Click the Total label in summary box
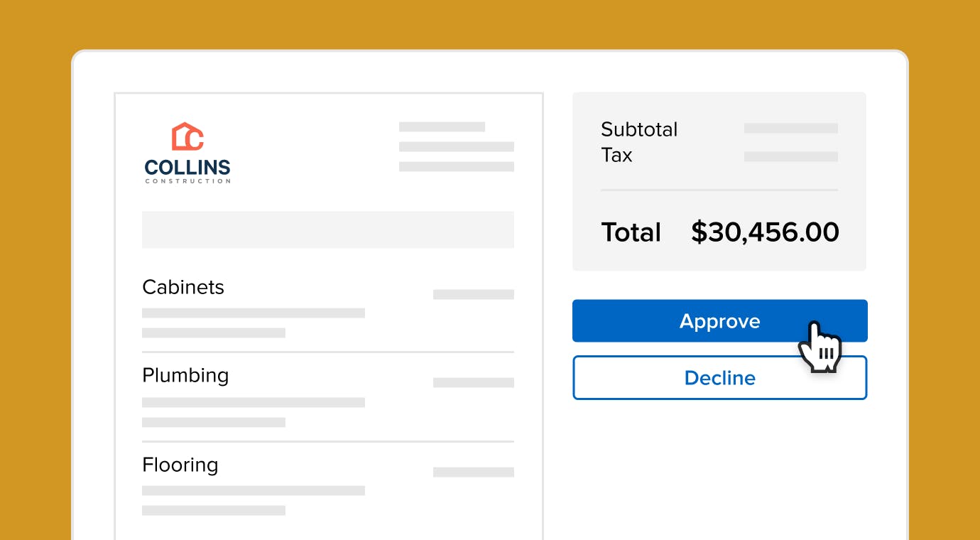Image resolution: width=980 pixels, height=540 pixels. click(x=631, y=232)
